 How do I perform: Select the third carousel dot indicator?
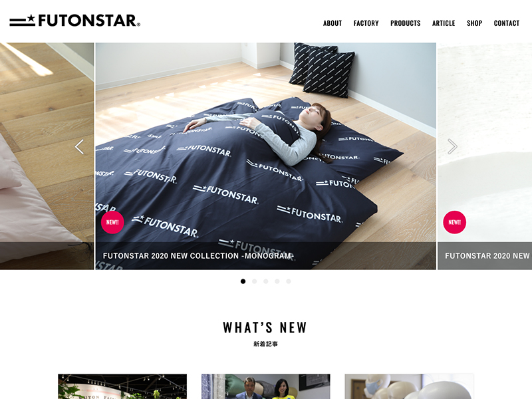[265, 281]
